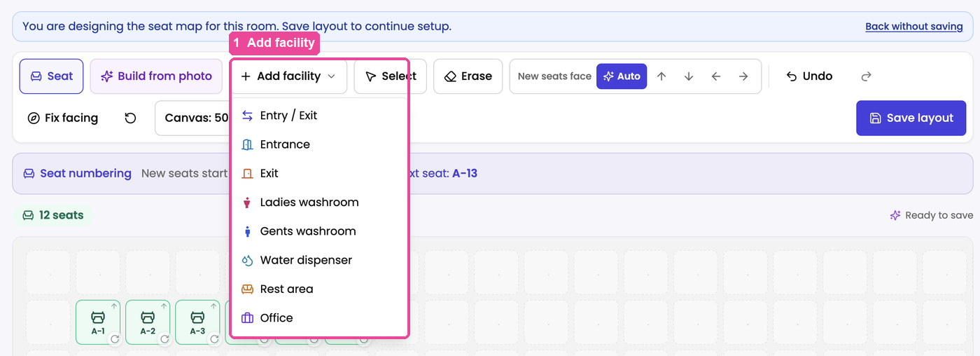
Task: Add a Gents washroom facility
Action: pos(319,231)
